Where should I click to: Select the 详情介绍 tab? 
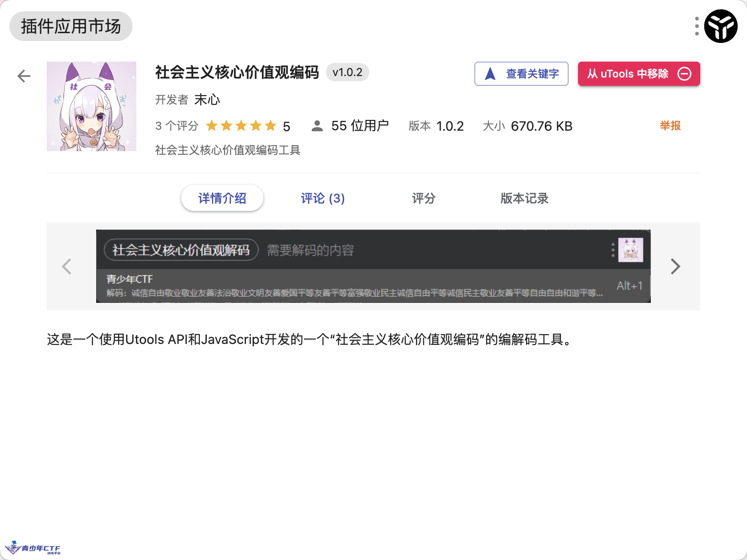pos(222,198)
